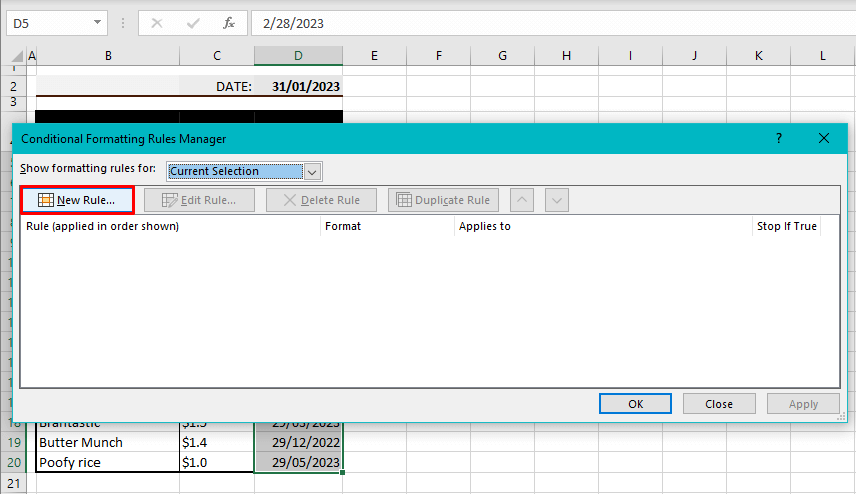The image size is (856, 494).
Task: Click the Select All corner triangle
Action: tap(17, 56)
